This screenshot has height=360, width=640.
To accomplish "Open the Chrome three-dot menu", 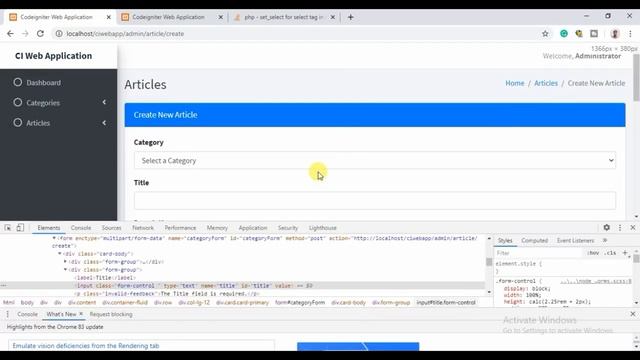I will (x=630, y=34).
